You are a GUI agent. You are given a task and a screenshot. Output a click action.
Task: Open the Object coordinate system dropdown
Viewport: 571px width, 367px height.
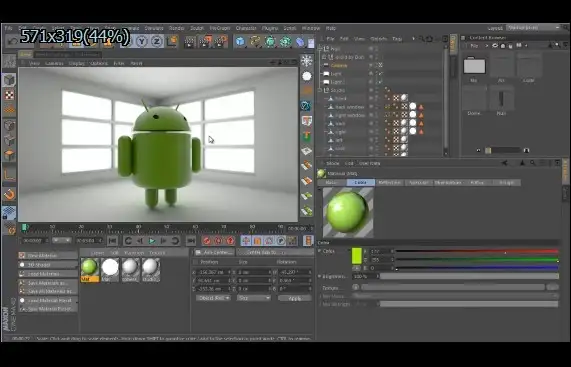coord(213,298)
